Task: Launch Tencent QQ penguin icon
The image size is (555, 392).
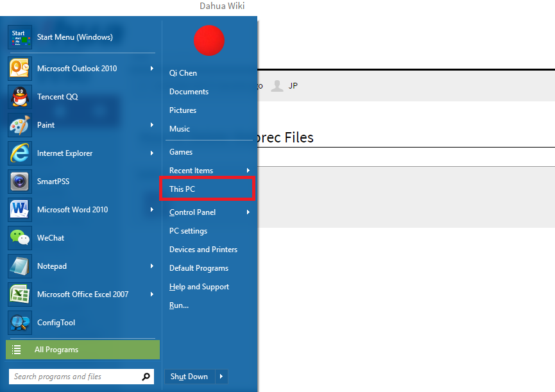Action: point(20,97)
